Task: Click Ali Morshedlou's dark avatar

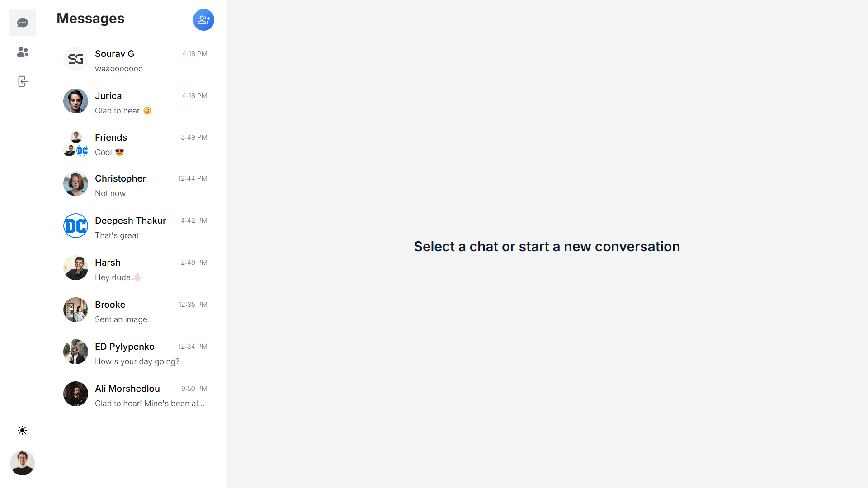Action: tap(75, 394)
